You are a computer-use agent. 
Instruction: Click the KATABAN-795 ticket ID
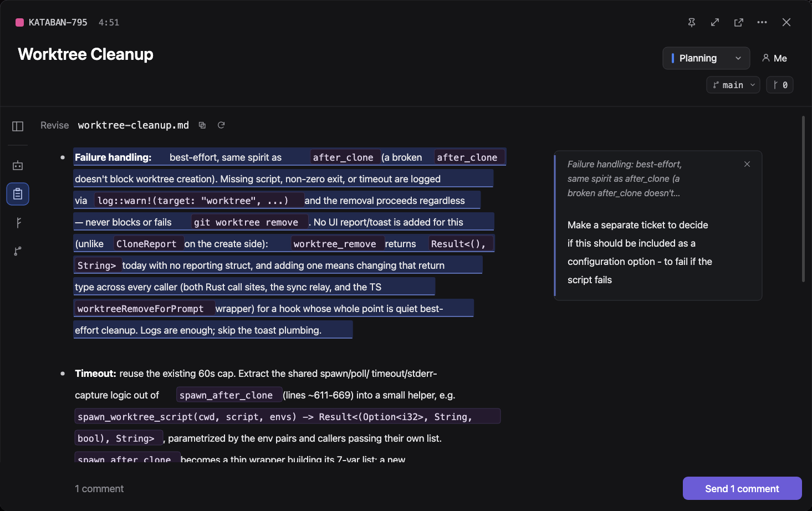58,22
